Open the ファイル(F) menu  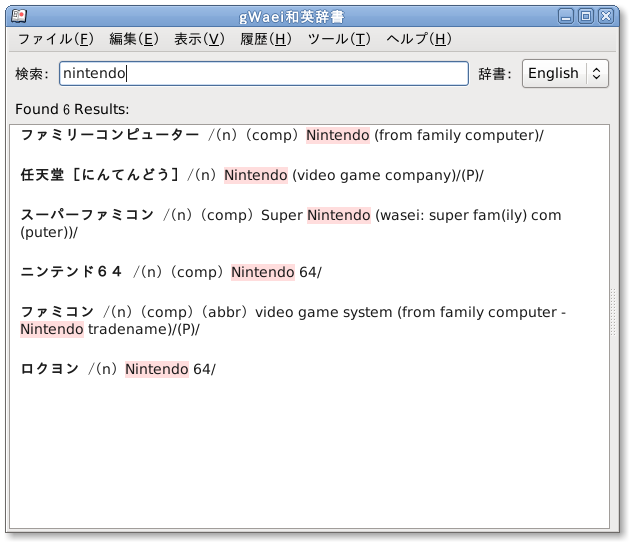coord(55,39)
